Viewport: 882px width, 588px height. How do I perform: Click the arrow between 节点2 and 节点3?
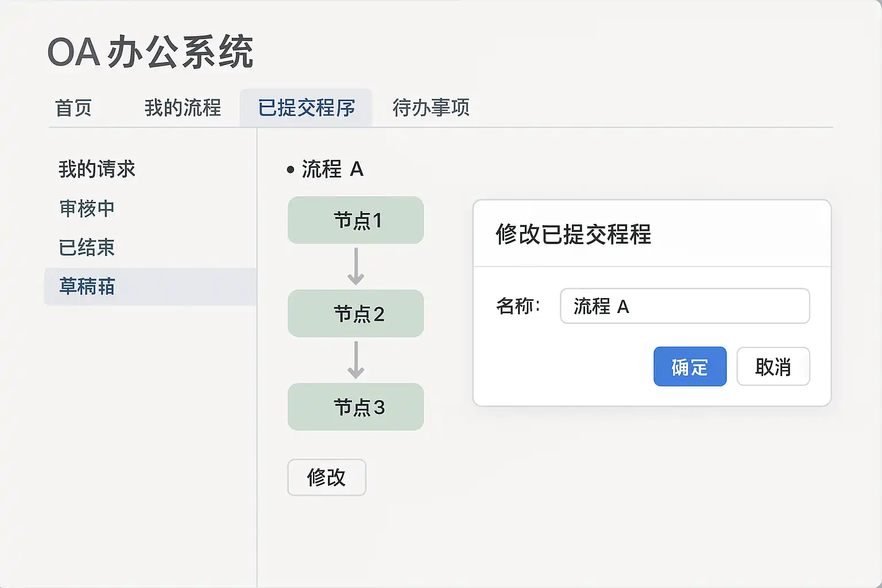point(356,360)
